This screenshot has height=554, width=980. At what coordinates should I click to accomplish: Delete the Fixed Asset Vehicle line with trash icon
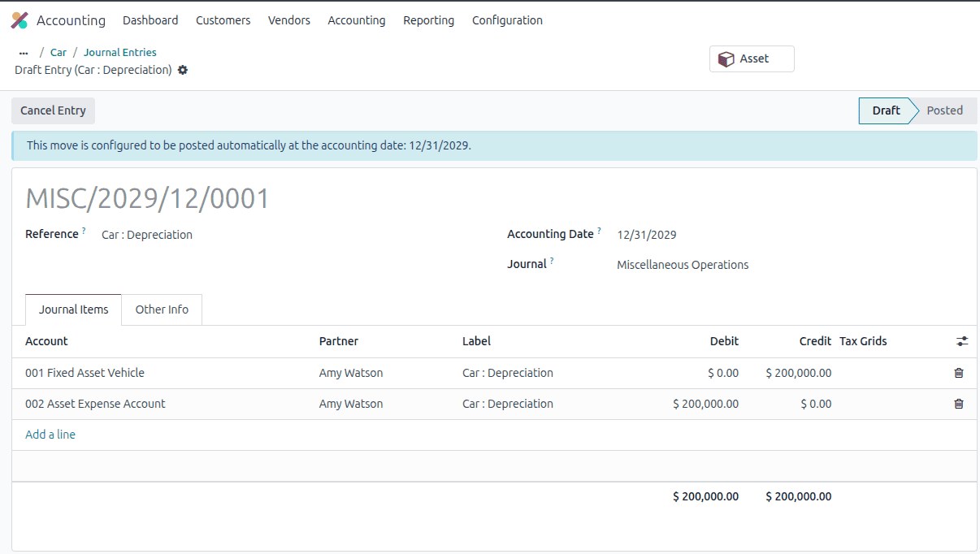point(958,373)
